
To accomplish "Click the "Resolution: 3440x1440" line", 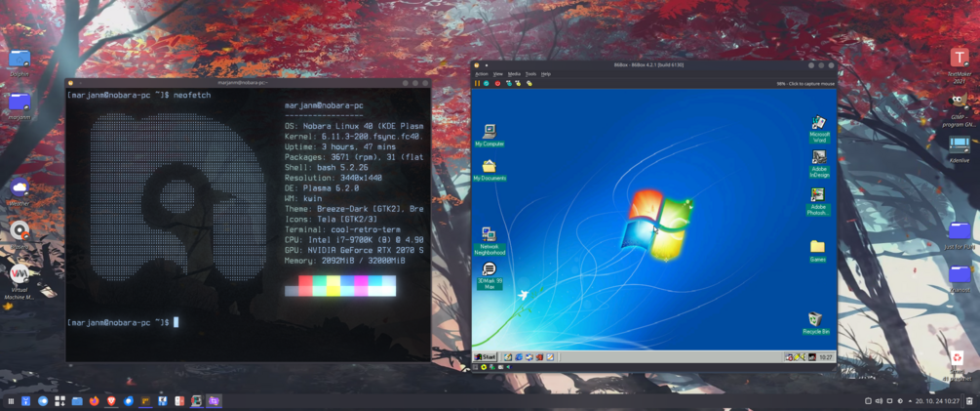I will pyautogui.click(x=333, y=178).
